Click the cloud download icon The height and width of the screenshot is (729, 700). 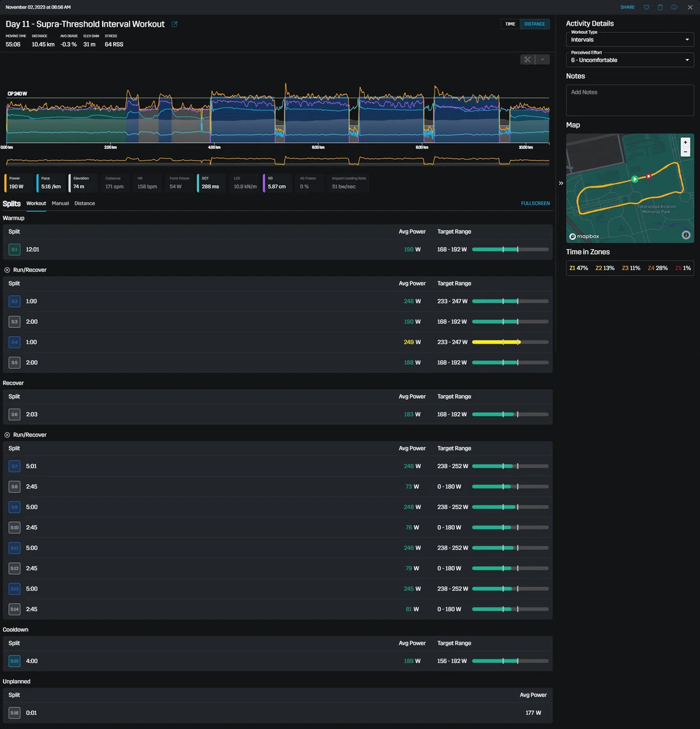(674, 7)
